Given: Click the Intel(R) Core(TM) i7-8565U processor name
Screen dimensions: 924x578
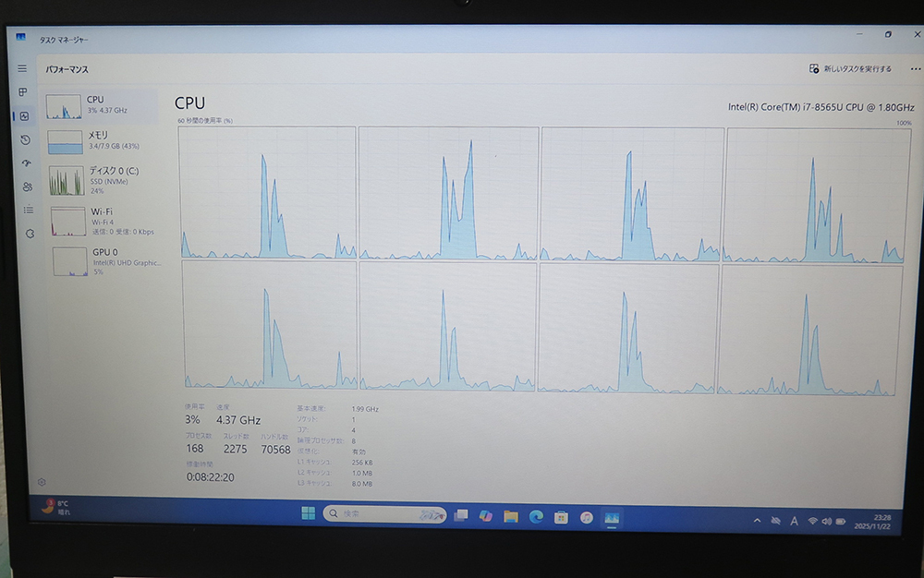Looking at the screenshot, I should [x=821, y=107].
